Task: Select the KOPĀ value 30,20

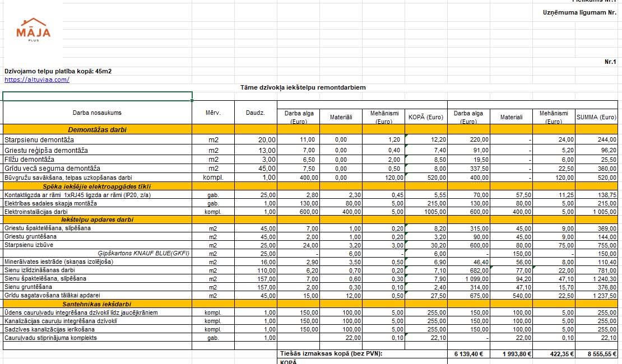Action: pyautogui.click(x=426, y=245)
